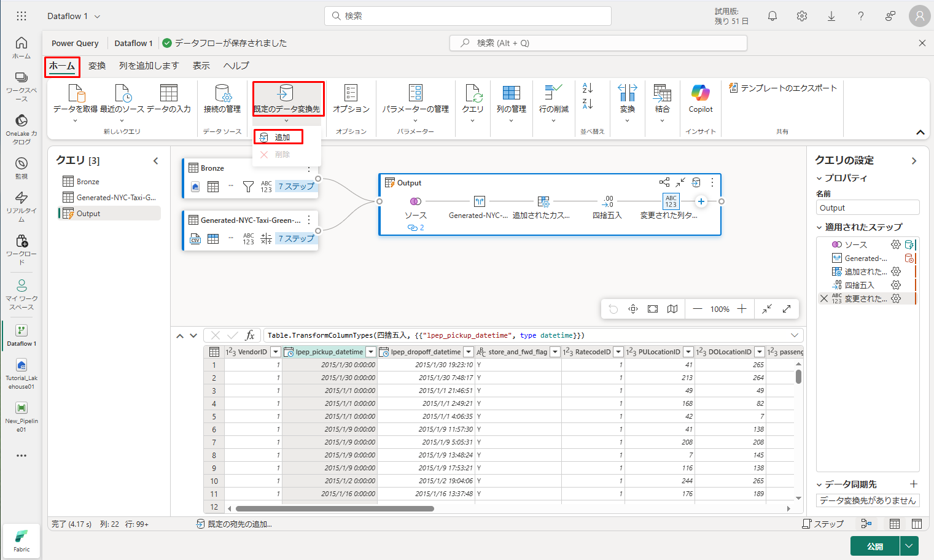Open RatecodeID column filter dropdown

[619, 352]
